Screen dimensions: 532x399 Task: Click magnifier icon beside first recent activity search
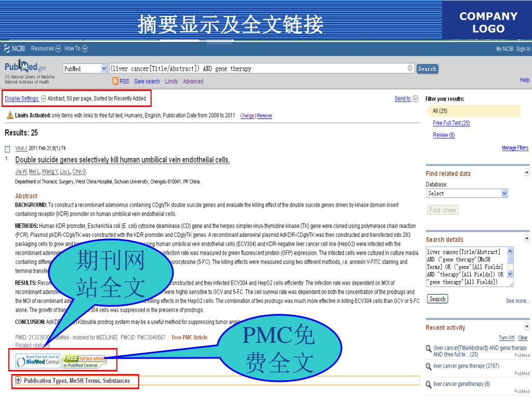429,349
